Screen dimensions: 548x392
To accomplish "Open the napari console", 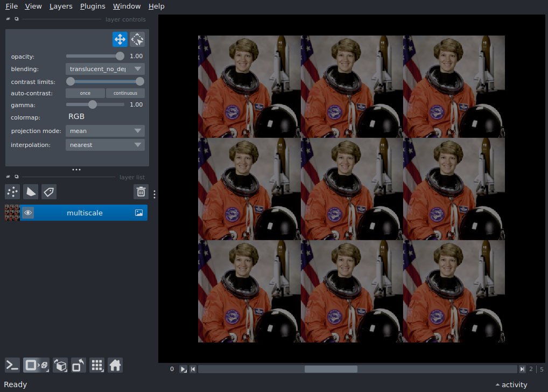I will [x=12, y=365].
